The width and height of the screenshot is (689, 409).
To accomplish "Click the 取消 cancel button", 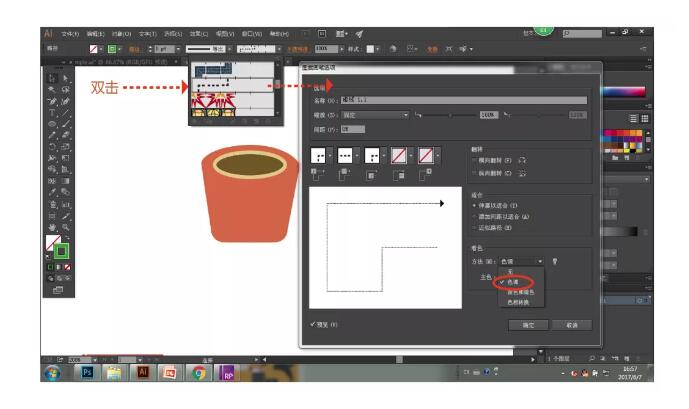I will coord(571,325).
